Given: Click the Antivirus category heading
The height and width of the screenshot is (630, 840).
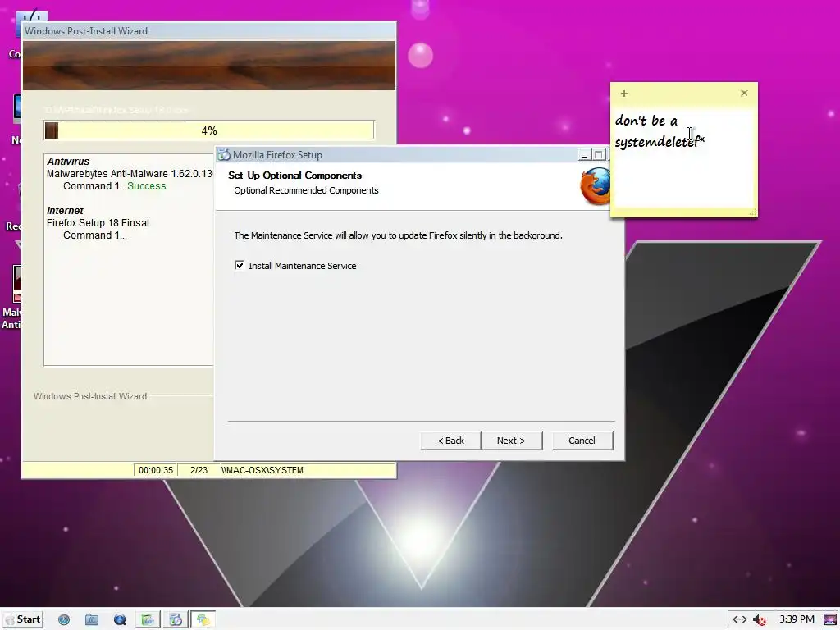Looking at the screenshot, I should (x=68, y=162).
